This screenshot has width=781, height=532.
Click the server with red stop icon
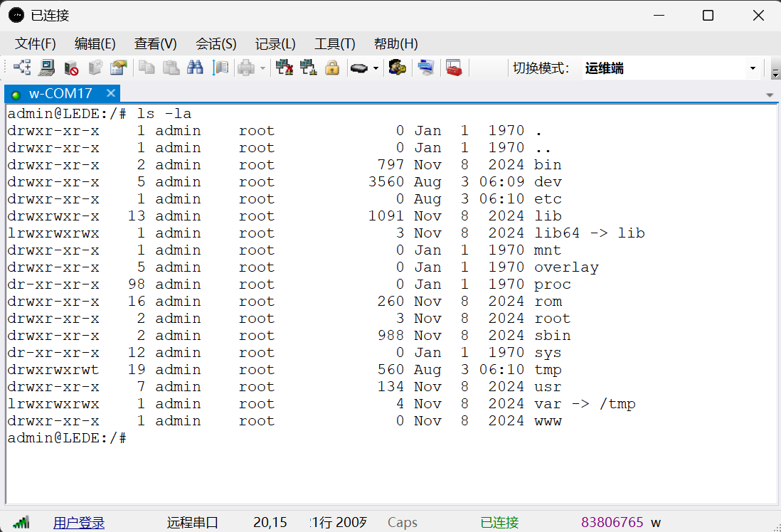pos(71,68)
